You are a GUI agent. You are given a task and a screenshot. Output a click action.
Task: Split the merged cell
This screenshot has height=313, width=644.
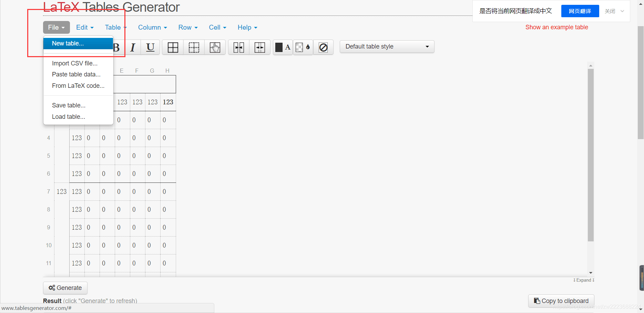point(260,48)
